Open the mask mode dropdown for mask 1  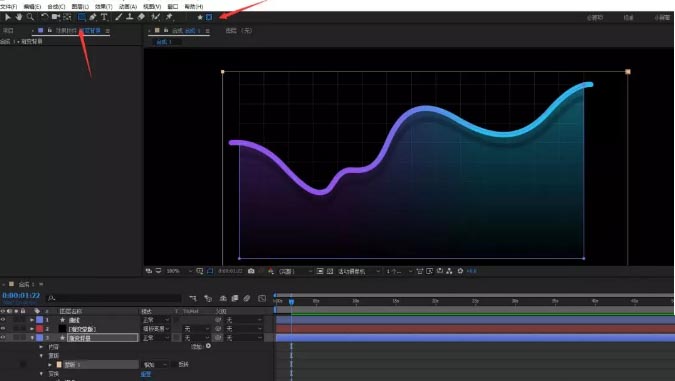[155, 365]
